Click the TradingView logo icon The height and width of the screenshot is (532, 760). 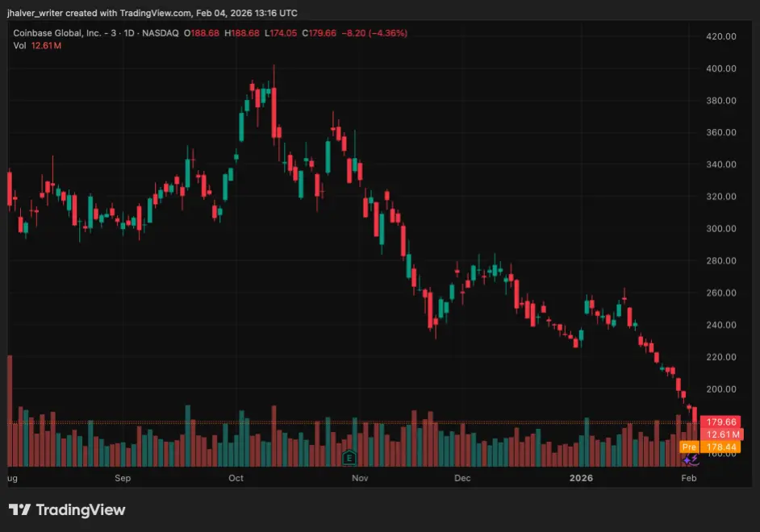[x=19, y=509]
